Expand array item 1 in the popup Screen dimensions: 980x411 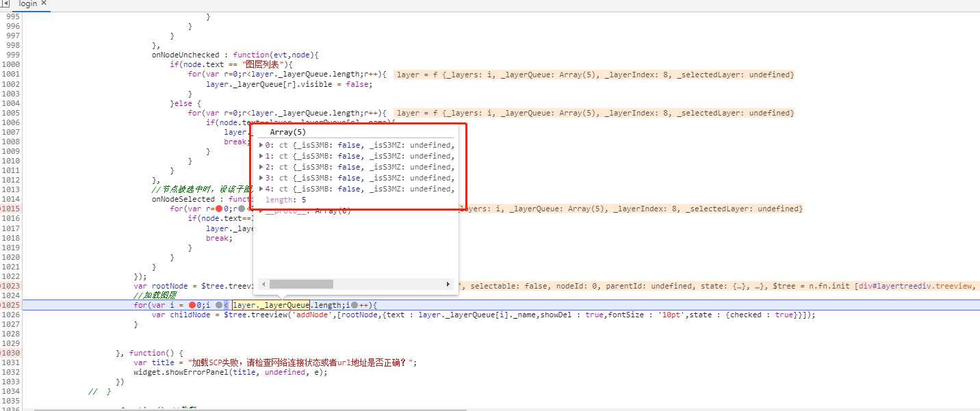(x=261, y=156)
